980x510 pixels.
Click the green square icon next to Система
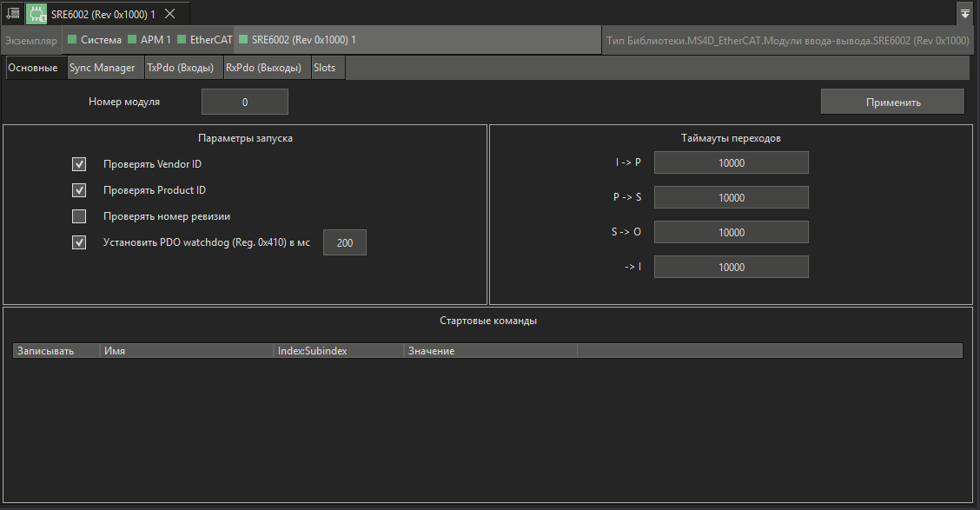tap(72, 39)
